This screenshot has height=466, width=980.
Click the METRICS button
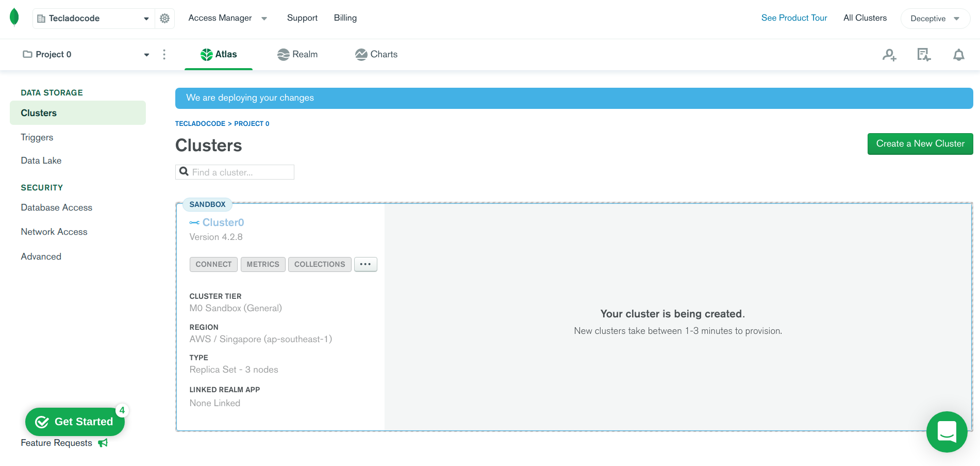tap(263, 264)
